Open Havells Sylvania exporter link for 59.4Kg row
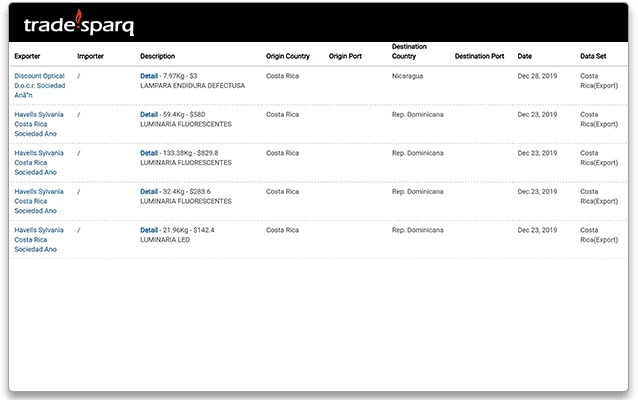This screenshot has width=638, height=400. click(x=39, y=124)
